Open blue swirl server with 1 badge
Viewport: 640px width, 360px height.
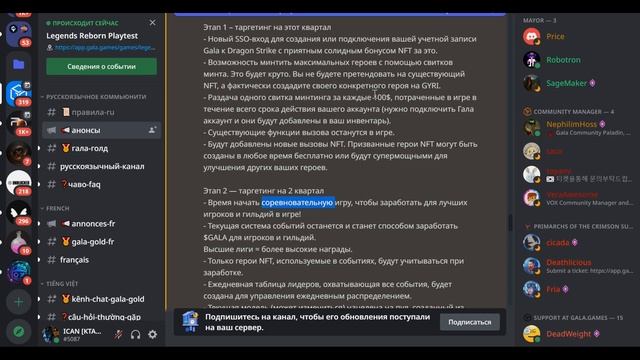(19, 272)
